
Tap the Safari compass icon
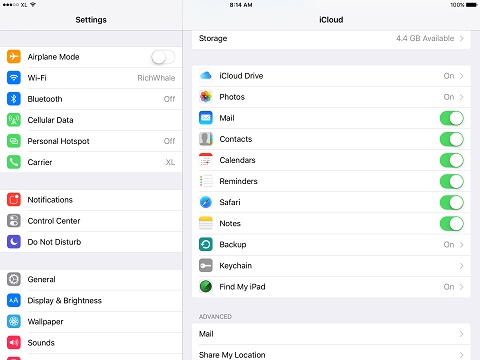[x=206, y=202]
